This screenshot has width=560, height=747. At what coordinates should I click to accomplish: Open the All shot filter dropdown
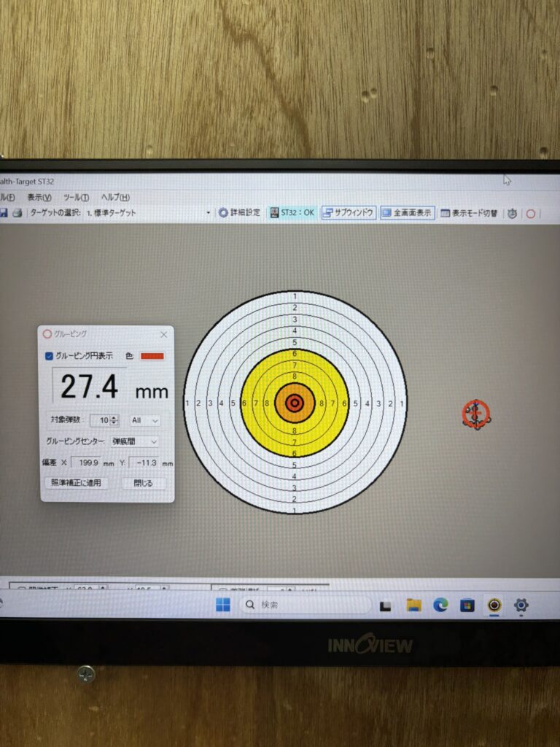(x=144, y=420)
